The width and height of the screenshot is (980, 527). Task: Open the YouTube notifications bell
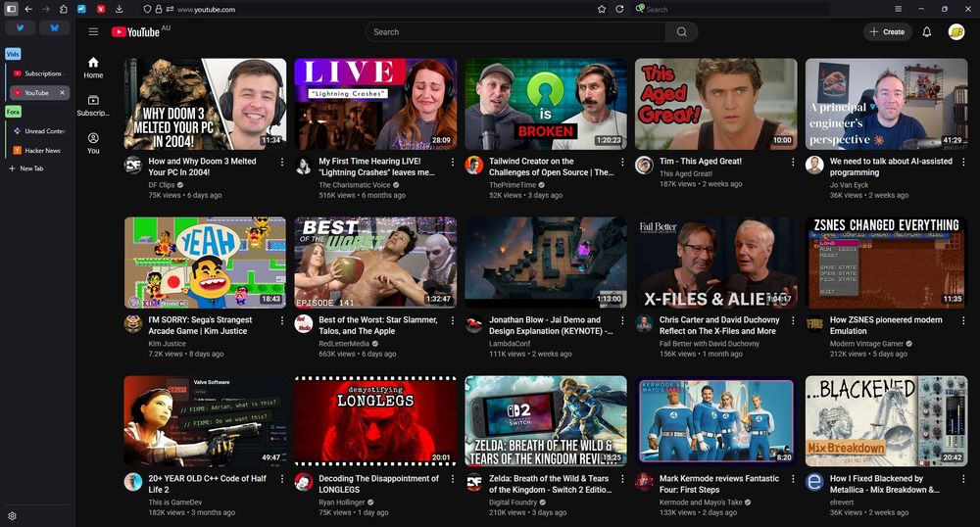pyautogui.click(x=927, y=32)
